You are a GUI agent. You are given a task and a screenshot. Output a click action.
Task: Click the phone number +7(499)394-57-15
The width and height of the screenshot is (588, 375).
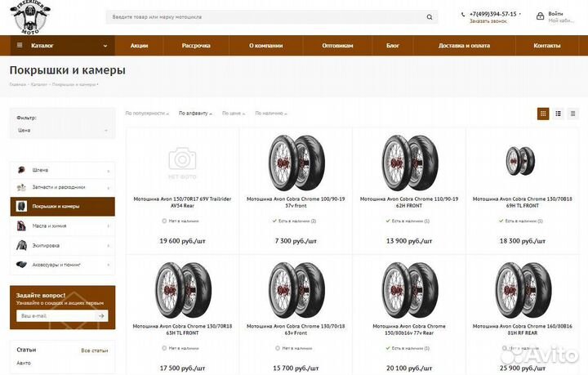(492, 14)
